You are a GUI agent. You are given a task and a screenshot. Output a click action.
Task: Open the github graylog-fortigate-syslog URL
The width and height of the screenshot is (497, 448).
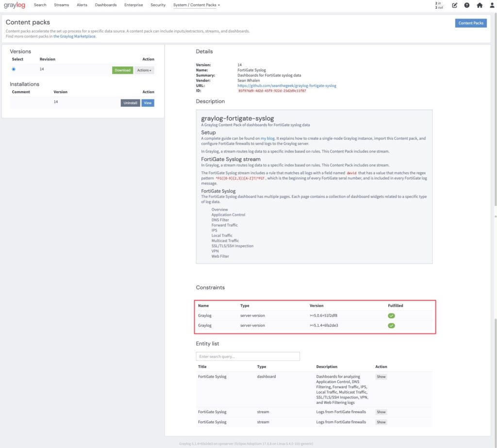pyautogui.click(x=287, y=85)
